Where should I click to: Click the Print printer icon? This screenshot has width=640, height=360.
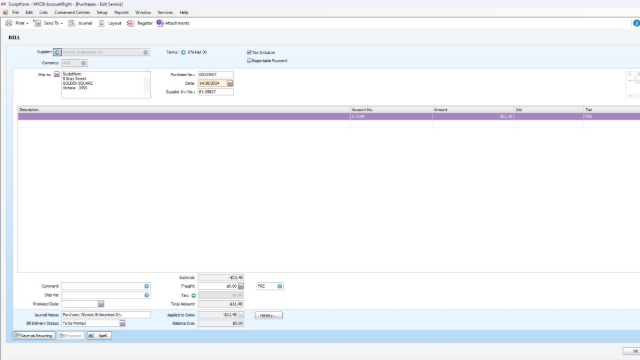9,23
